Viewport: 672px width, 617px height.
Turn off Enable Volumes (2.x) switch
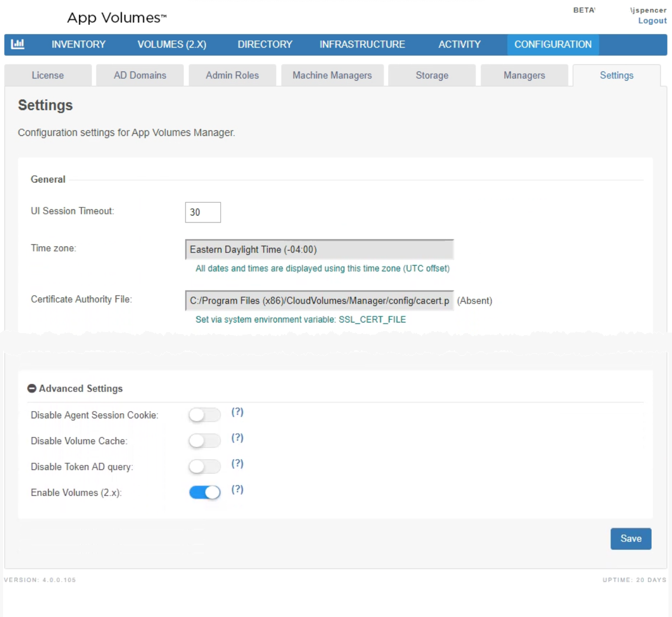[204, 492]
